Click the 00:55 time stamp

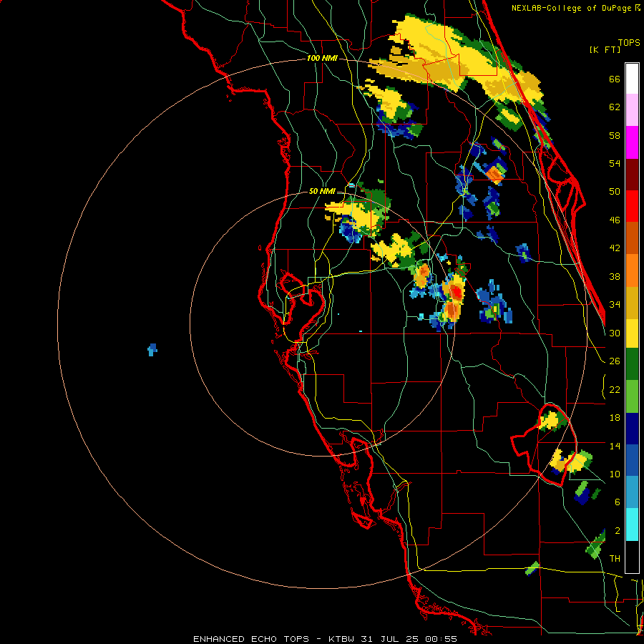[441, 639]
